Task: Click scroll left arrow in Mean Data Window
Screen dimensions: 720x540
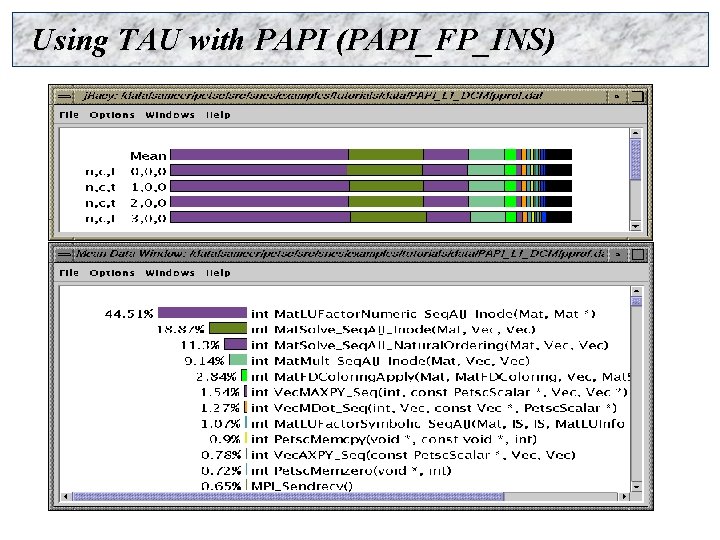Action: (66, 496)
